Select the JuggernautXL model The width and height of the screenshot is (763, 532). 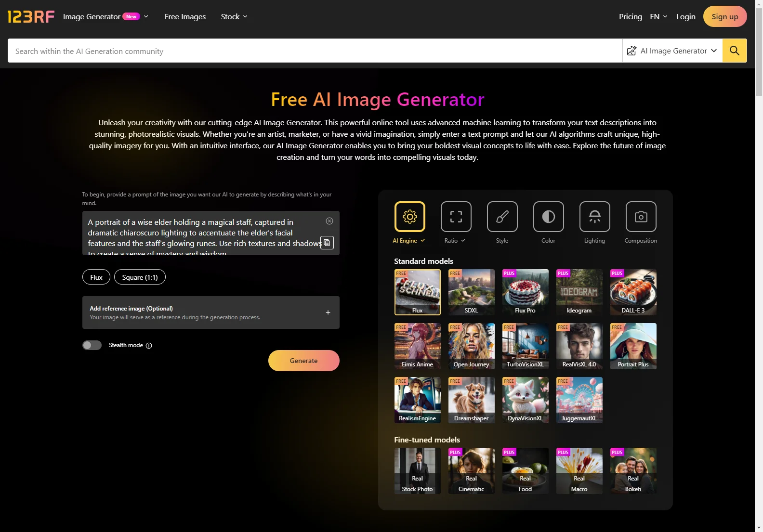click(579, 400)
